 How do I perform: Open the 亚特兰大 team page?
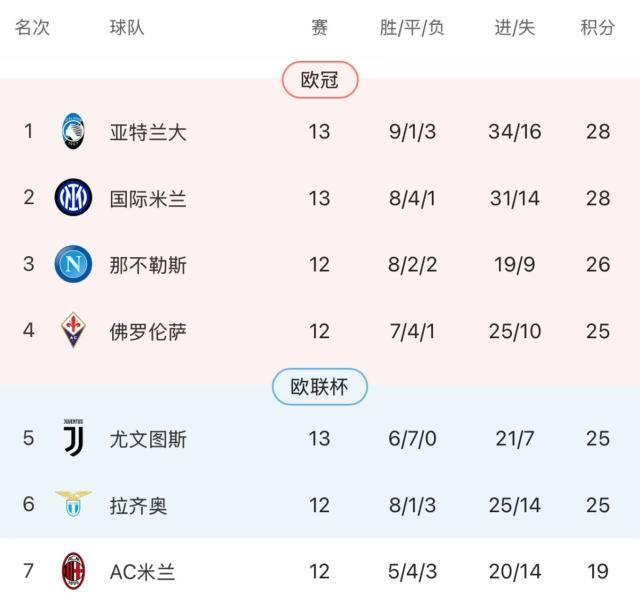coord(148,132)
